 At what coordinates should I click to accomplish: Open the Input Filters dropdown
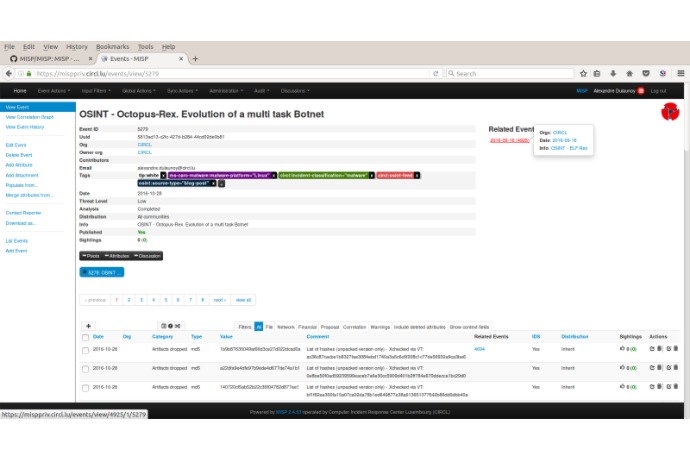pos(96,91)
